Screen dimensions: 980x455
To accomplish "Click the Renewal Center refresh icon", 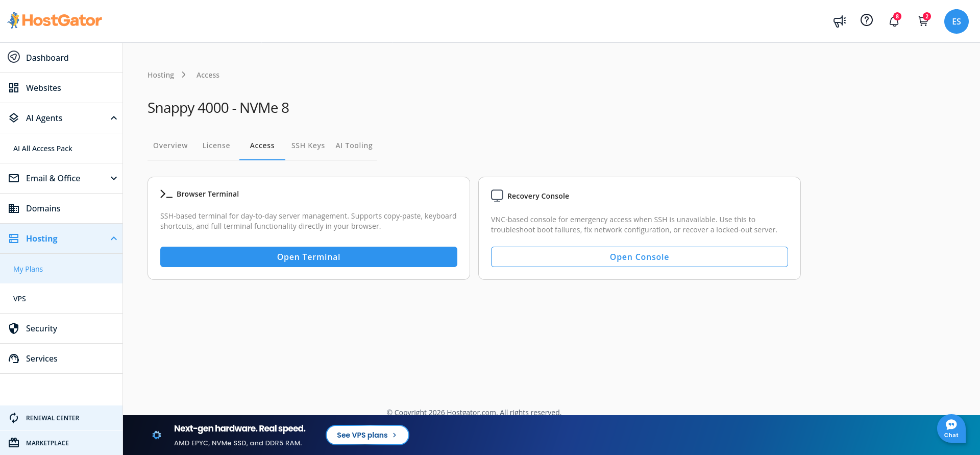I will pyautogui.click(x=14, y=418).
